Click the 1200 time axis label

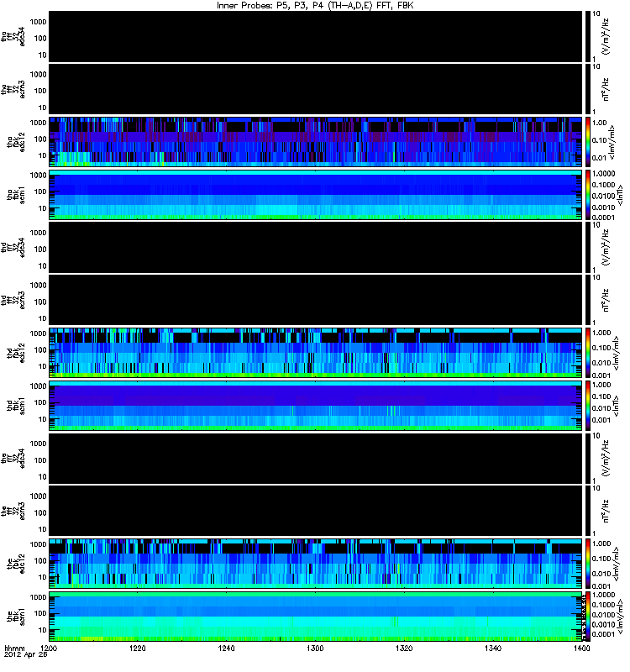(x=49, y=648)
